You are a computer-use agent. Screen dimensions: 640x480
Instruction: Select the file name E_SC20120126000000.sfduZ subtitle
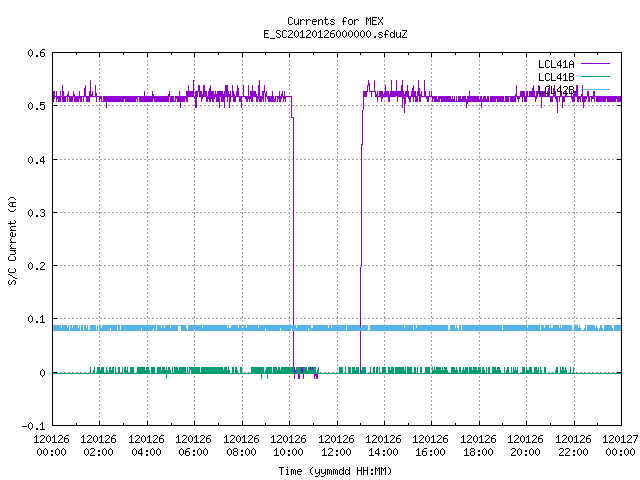pyautogui.click(x=335, y=34)
